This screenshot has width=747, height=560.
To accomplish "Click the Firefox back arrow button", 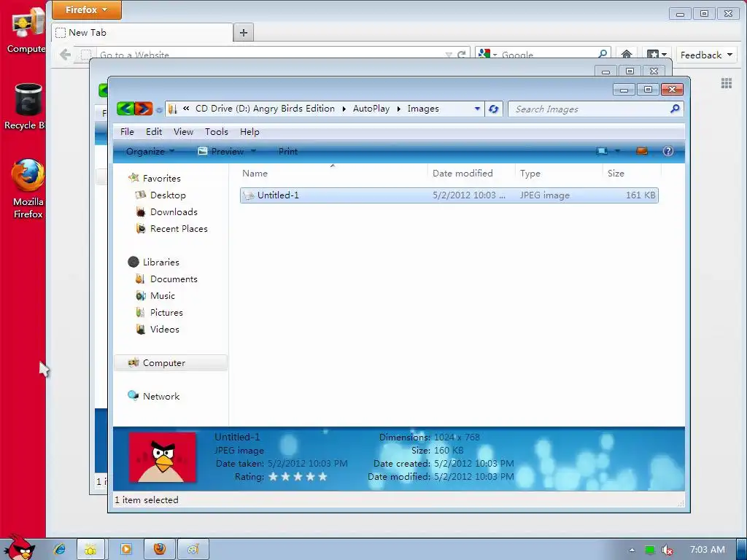I will click(66, 54).
